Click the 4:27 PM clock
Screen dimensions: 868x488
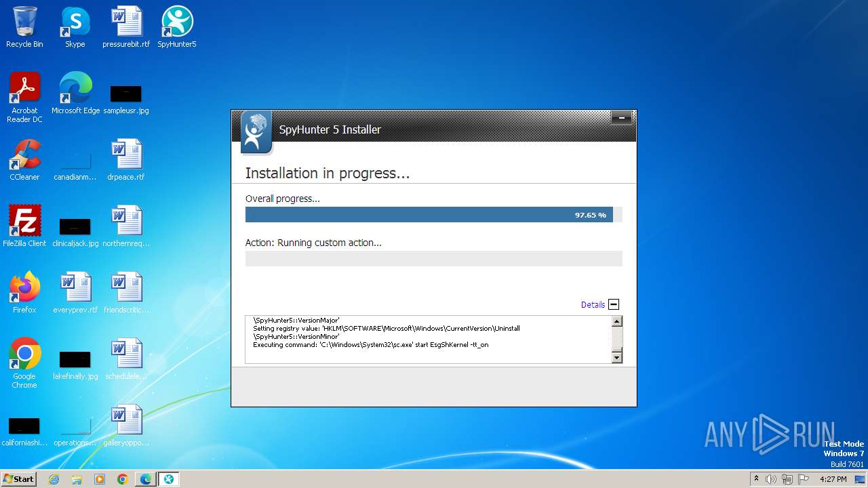coord(833,479)
